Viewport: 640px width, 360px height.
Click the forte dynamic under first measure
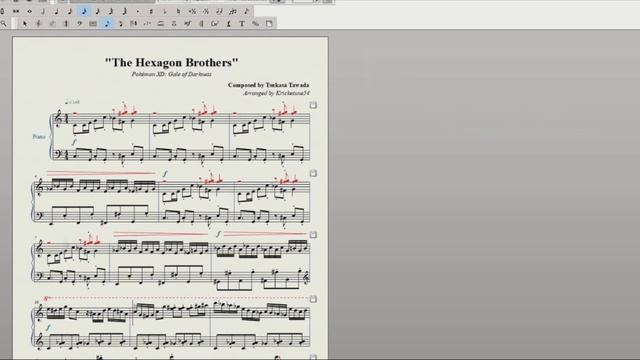coord(74,142)
